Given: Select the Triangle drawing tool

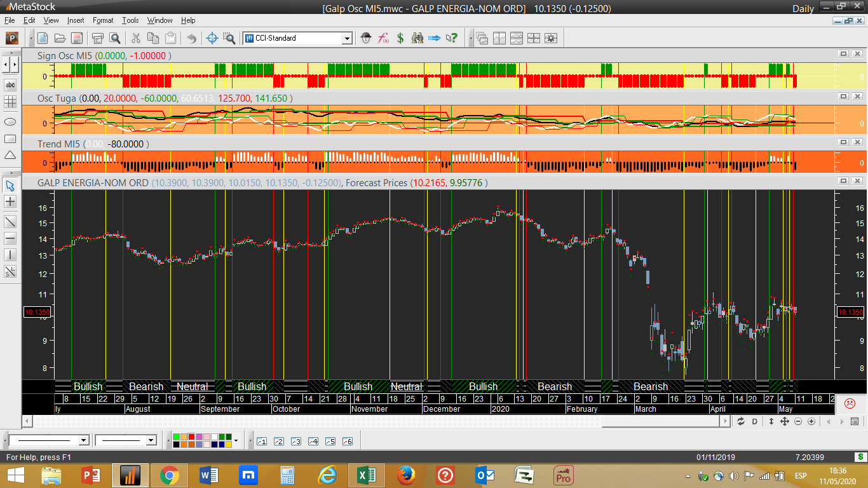Looking at the screenshot, I should click(10, 155).
